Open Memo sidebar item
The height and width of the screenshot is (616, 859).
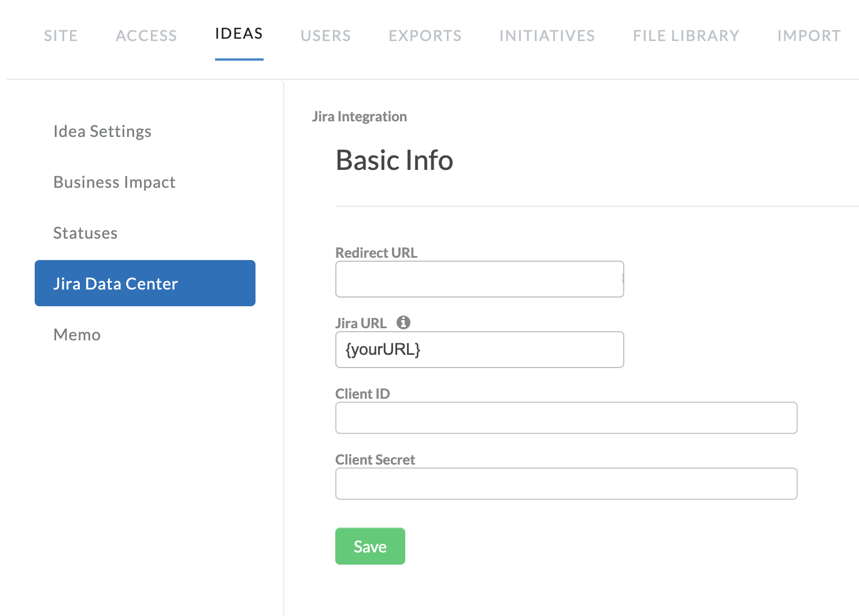coord(77,335)
